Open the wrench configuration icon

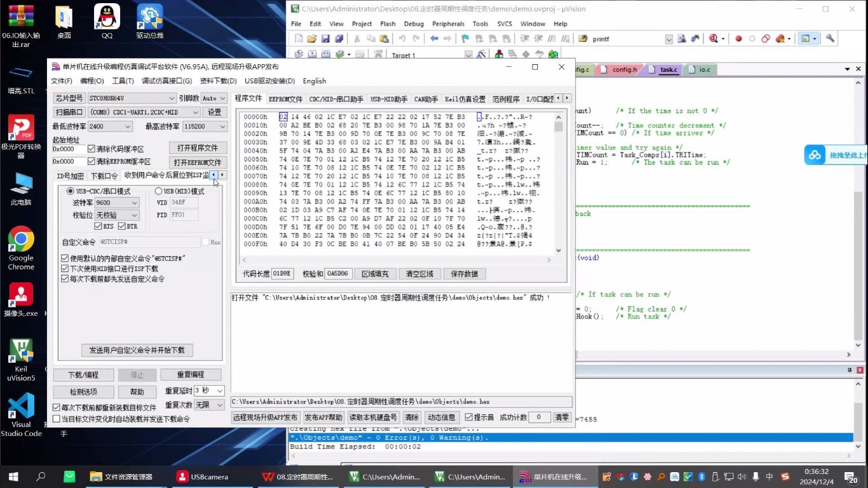point(830,39)
